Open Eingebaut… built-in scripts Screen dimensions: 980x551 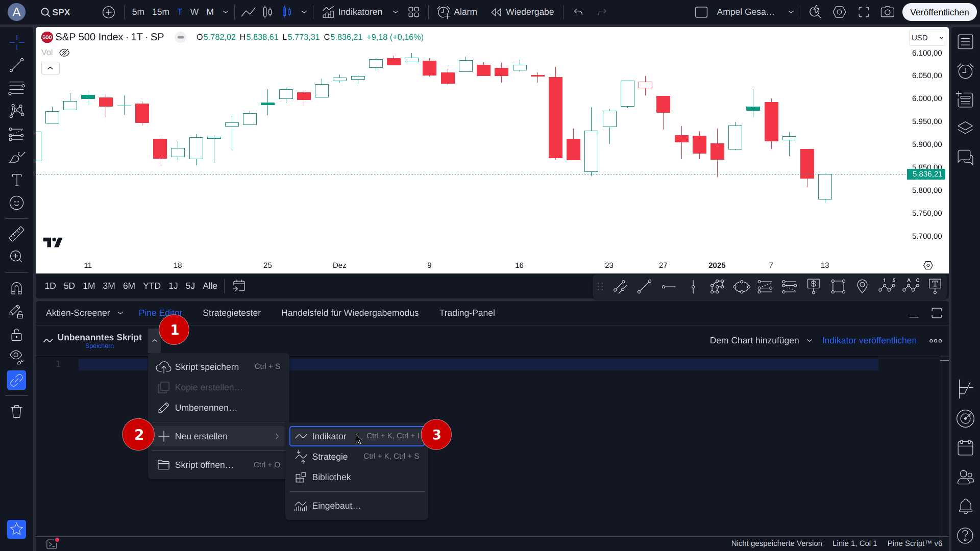[x=357, y=506]
